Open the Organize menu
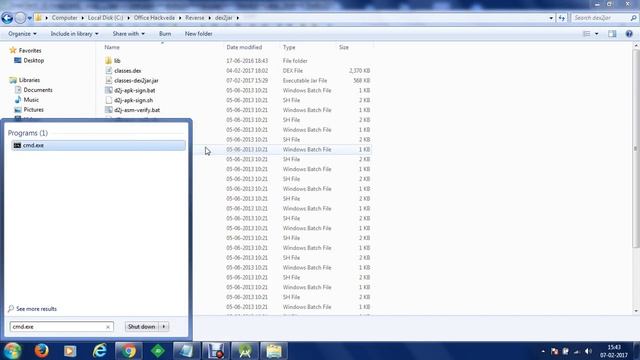 [x=22, y=34]
